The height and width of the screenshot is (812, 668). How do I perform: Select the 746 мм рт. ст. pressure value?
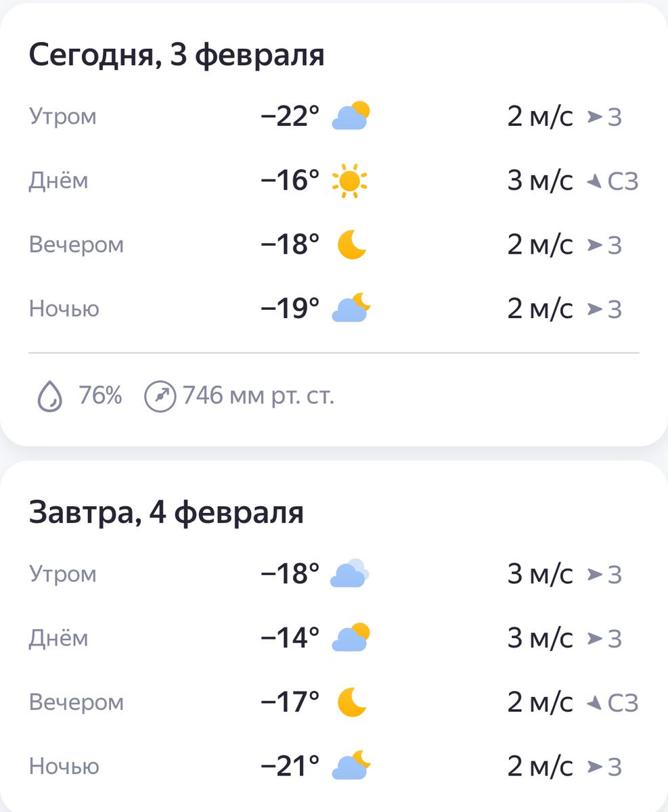coord(259,395)
